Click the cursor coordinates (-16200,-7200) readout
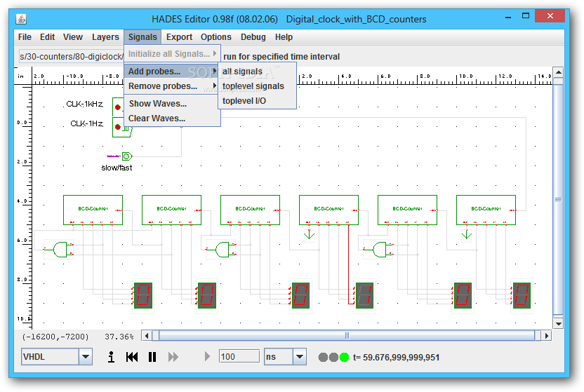The image size is (584, 392). click(55, 337)
